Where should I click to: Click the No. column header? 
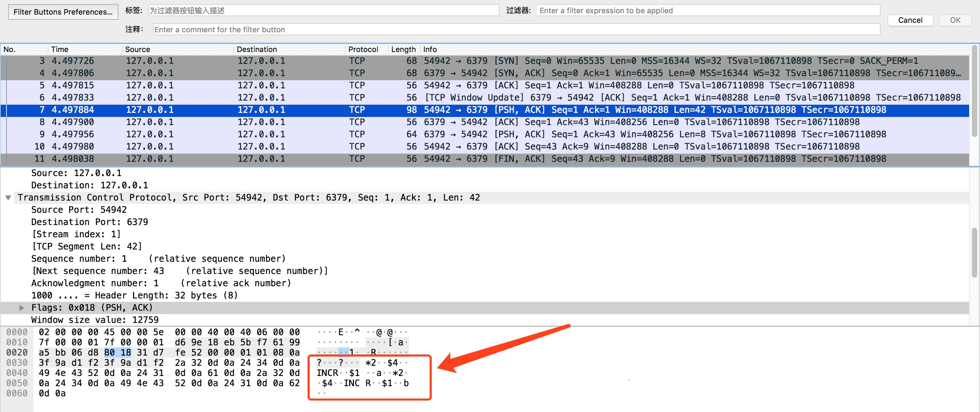point(10,49)
